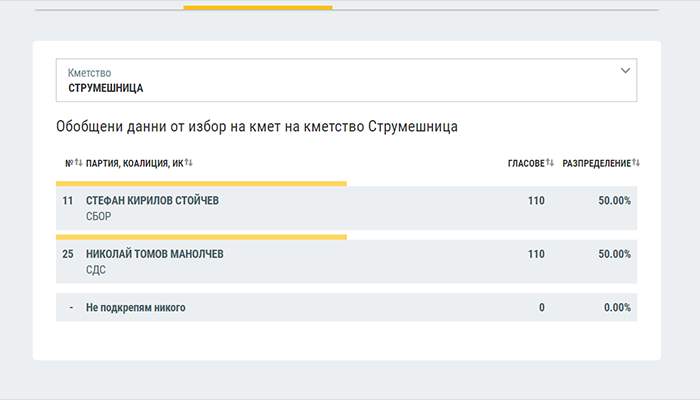The height and width of the screenshot is (400, 700).
Task: Click the yellow bar above Стойчев's row
Action: 201,184
